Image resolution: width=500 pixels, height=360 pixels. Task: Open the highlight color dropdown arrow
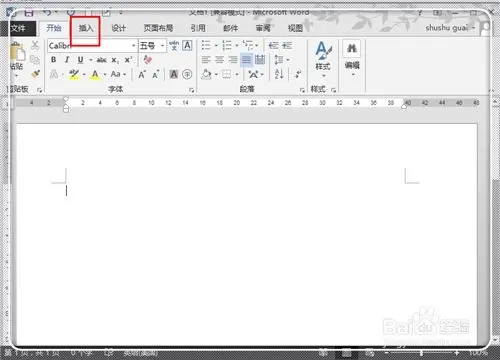84,75
